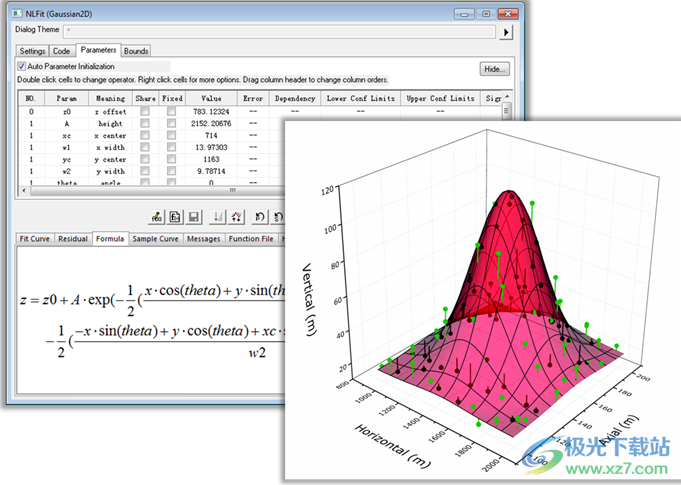Click the Meaning column header
Viewport: 681px width, 485px height.
click(110, 99)
